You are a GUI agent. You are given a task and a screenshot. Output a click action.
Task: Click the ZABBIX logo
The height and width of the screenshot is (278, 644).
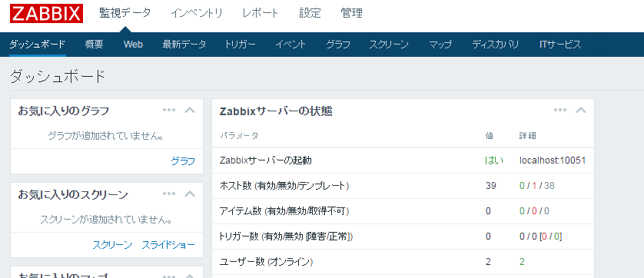pos(46,13)
